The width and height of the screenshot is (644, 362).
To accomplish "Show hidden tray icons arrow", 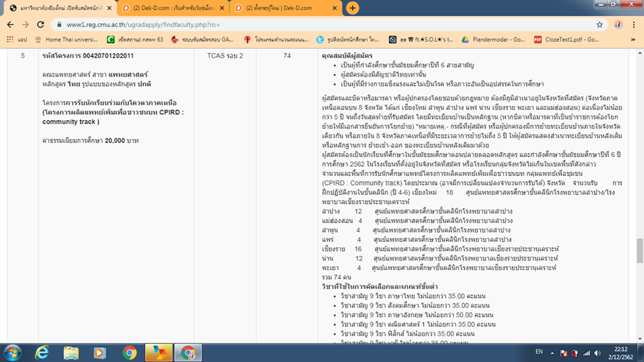I will pos(552,353).
